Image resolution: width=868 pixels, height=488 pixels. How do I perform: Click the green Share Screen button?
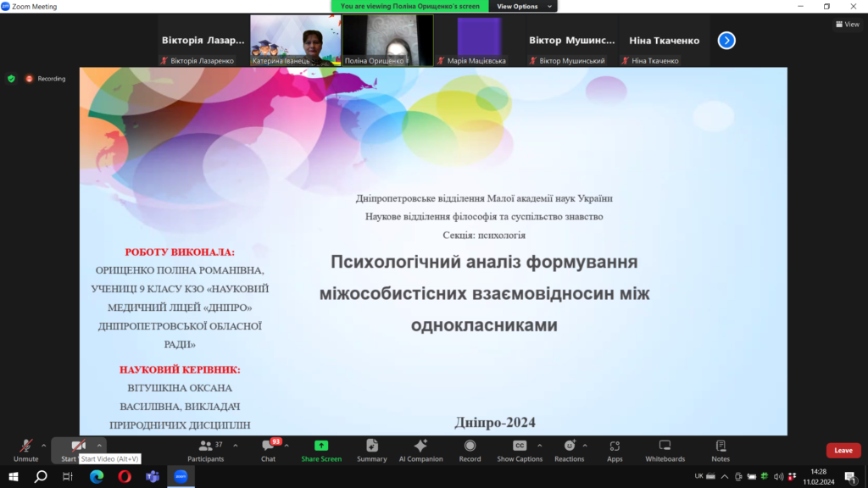(x=321, y=451)
